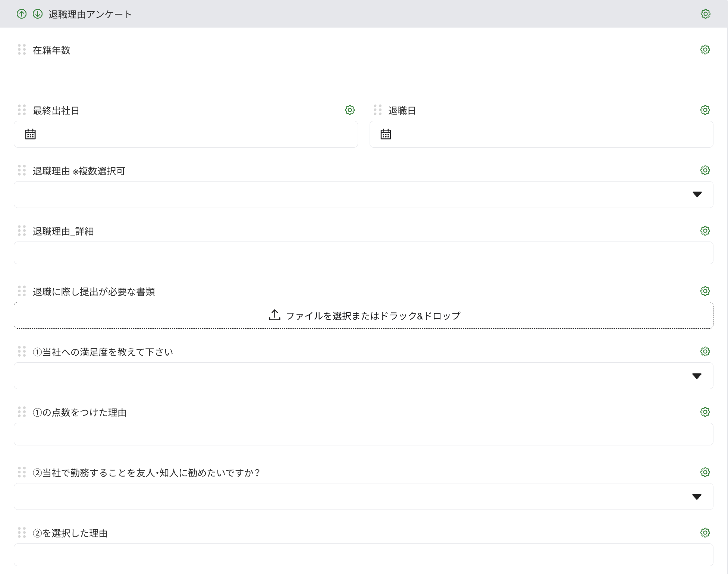Move 退職理由アンケート section down
728x574 pixels.
click(38, 14)
